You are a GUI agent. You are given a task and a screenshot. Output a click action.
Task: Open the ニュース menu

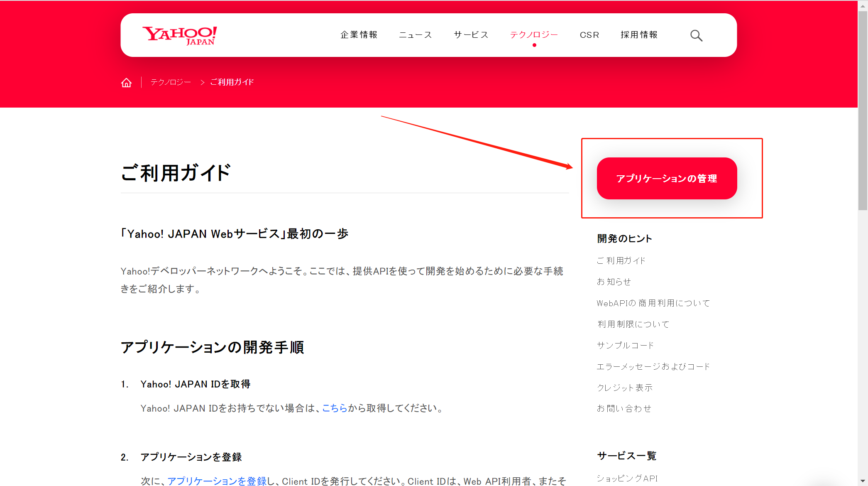(x=415, y=35)
